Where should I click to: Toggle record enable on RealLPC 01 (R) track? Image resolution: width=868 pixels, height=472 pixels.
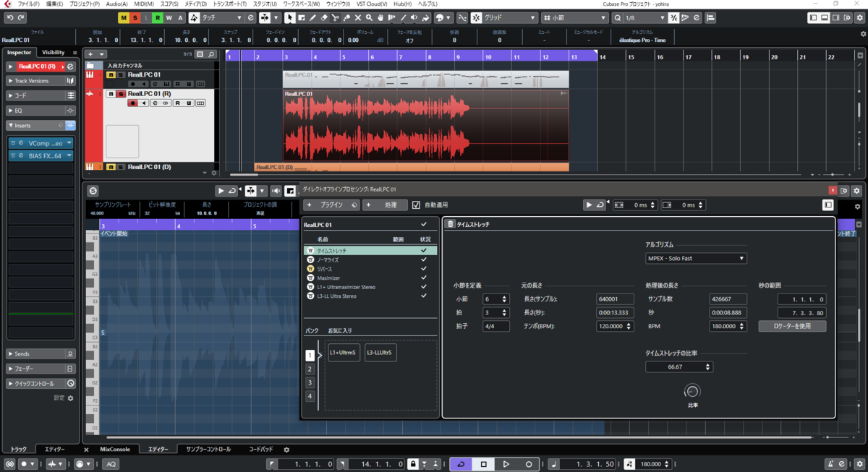click(132, 103)
